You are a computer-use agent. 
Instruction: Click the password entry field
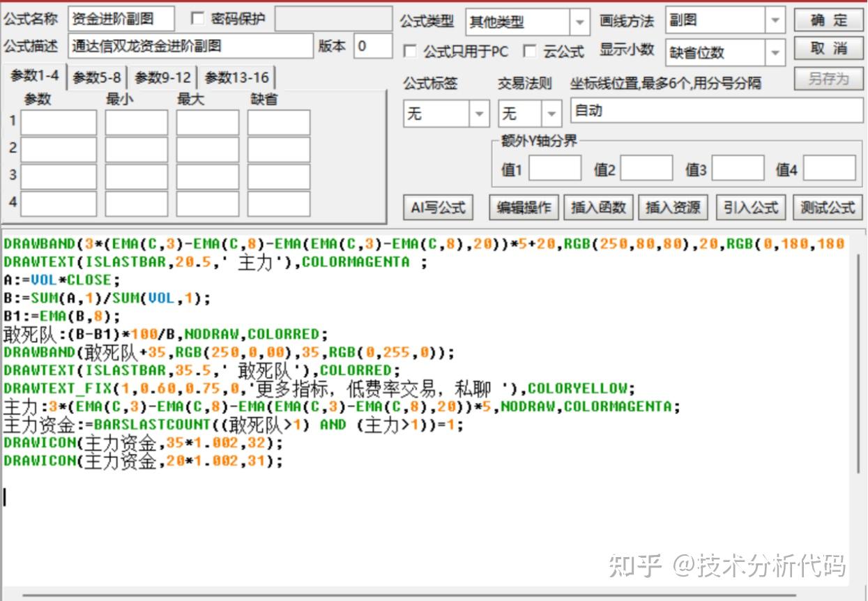(x=333, y=20)
